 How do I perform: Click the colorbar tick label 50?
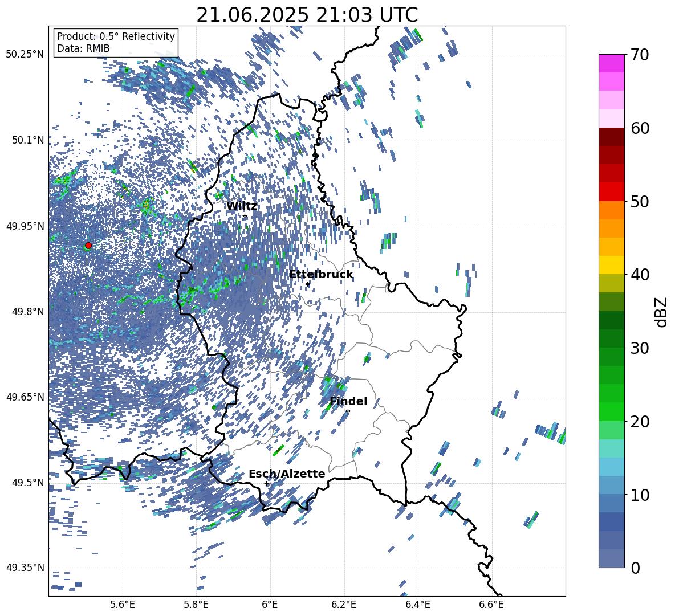[640, 201]
